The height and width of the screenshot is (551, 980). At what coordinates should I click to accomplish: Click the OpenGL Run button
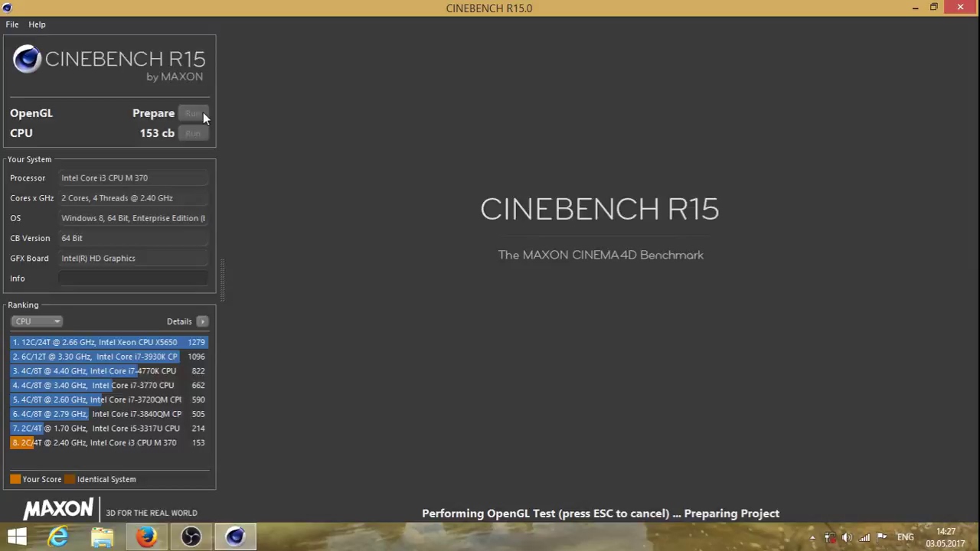193,113
